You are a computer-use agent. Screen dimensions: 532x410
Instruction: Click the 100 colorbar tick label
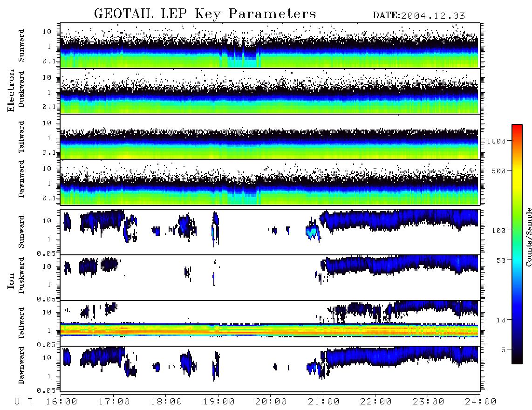point(498,231)
